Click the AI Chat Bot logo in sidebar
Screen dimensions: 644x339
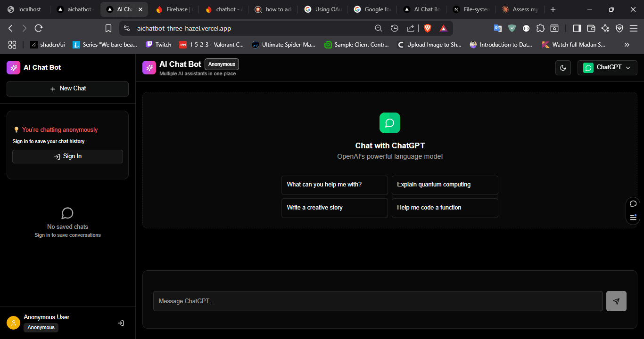[13, 67]
